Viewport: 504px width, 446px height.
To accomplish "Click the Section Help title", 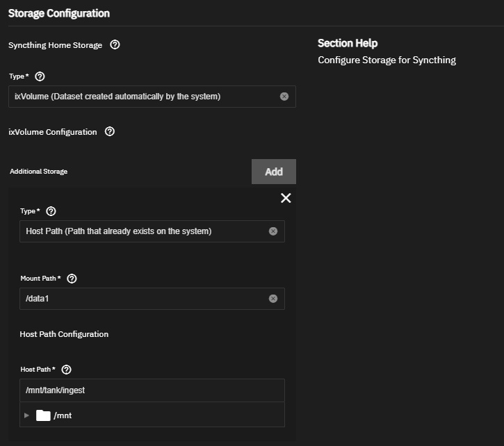I will [x=348, y=43].
